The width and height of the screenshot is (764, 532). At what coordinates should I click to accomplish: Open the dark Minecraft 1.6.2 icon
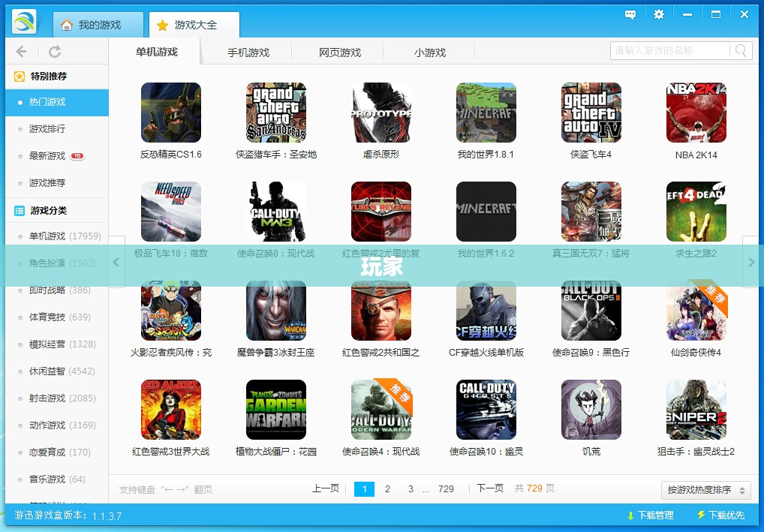click(486, 212)
